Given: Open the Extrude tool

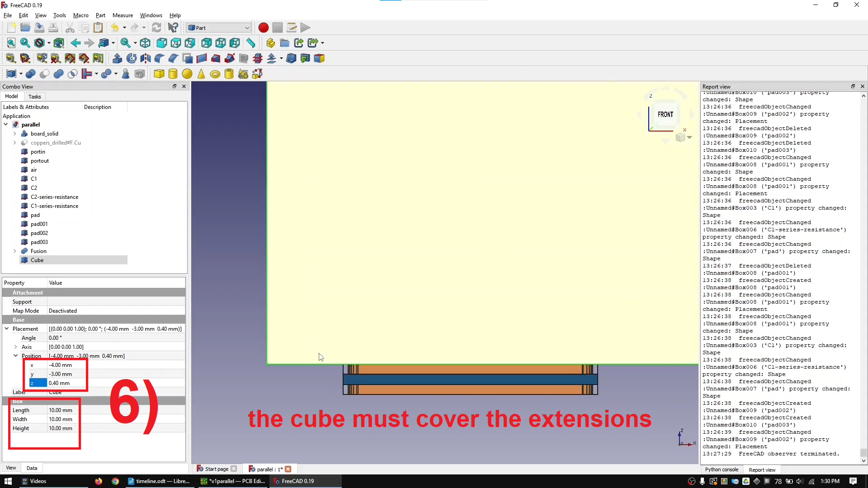Looking at the screenshot, I should coord(117,58).
